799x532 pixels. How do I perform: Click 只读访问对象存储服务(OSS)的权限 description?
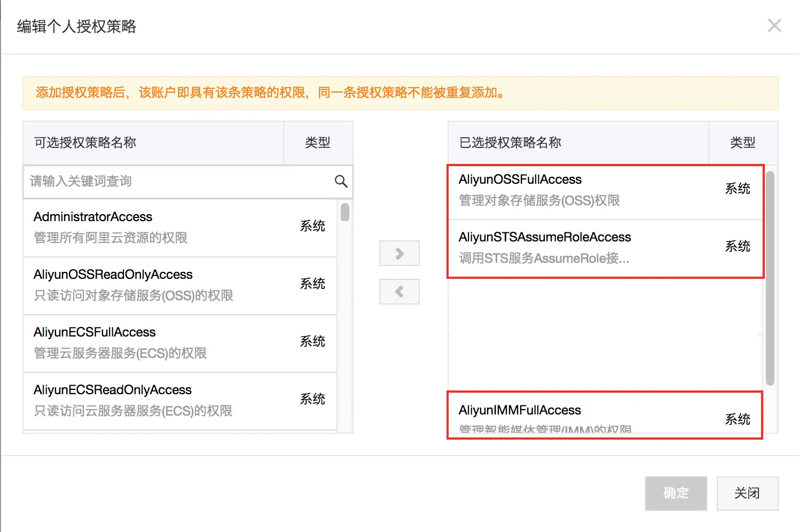(134, 295)
